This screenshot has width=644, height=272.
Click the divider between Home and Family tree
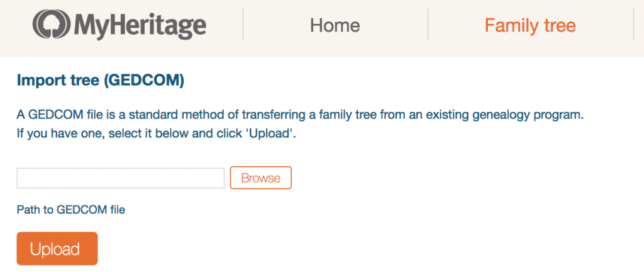coord(428,25)
